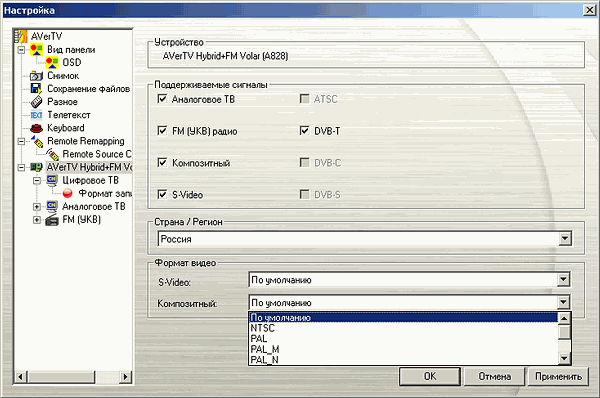600x398 pixels.
Task: Open the S-Video format dropdown
Action: click(x=563, y=280)
